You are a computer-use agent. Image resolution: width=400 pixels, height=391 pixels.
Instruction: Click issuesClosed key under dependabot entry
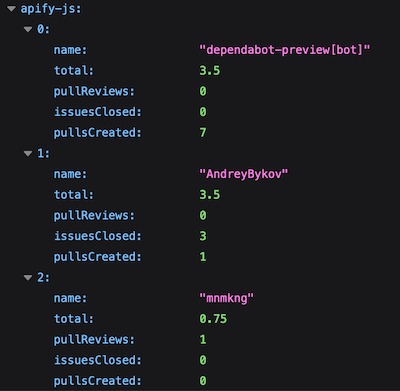98,112
